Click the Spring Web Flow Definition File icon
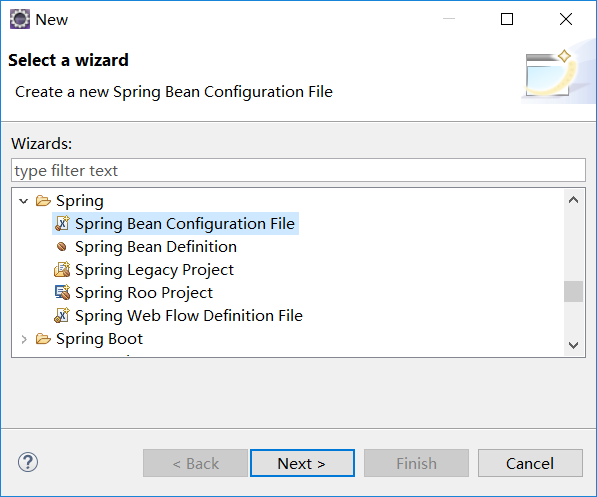This screenshot has height=497, width=597. [x=62, y=315]
